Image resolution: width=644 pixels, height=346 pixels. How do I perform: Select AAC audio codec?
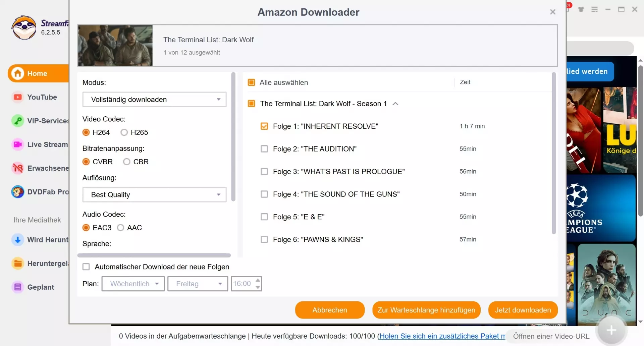click(x=120, y=228)
